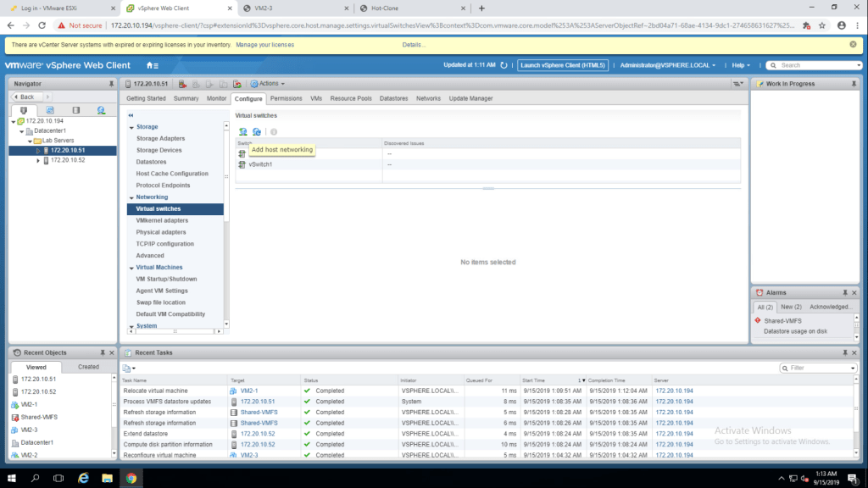Screen dimensions: 868x488
Task: Collapse the Datacenter1 tree node
Action: [x=20, y=131]
